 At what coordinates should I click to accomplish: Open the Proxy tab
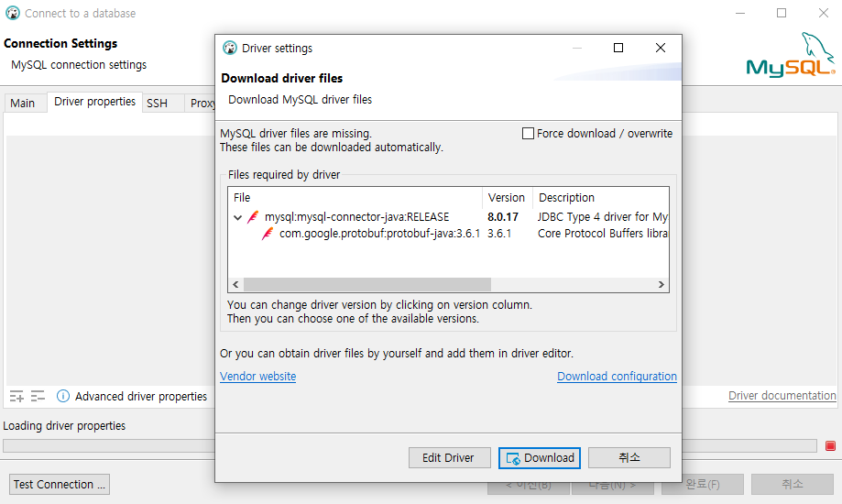coord(202,103)
